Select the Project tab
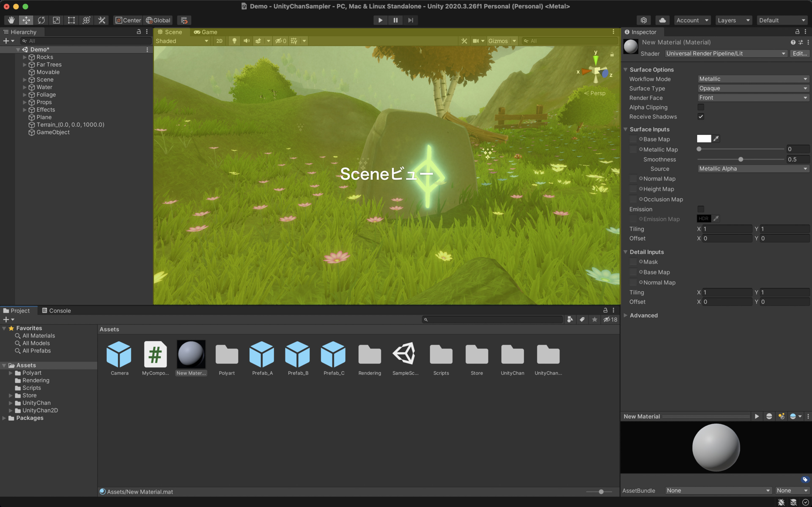Screen dimensions: 812x507 tap(16, 311)
